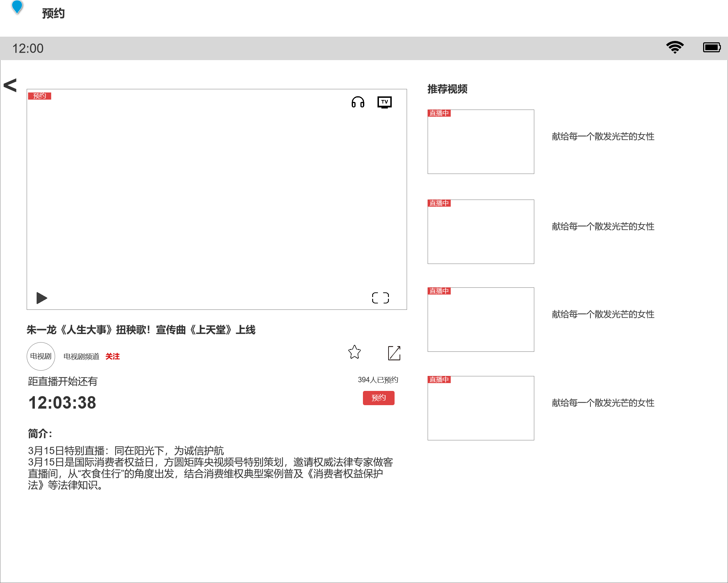Click the blue location pin icon
Viewport: 728px width, 583px height.
(x=17, y=7)
